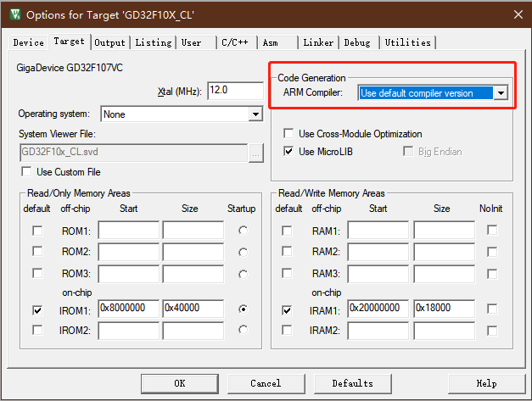532x401 pixels.
Task: Select IROM1 Startup radio button
Action: (243, 309)
